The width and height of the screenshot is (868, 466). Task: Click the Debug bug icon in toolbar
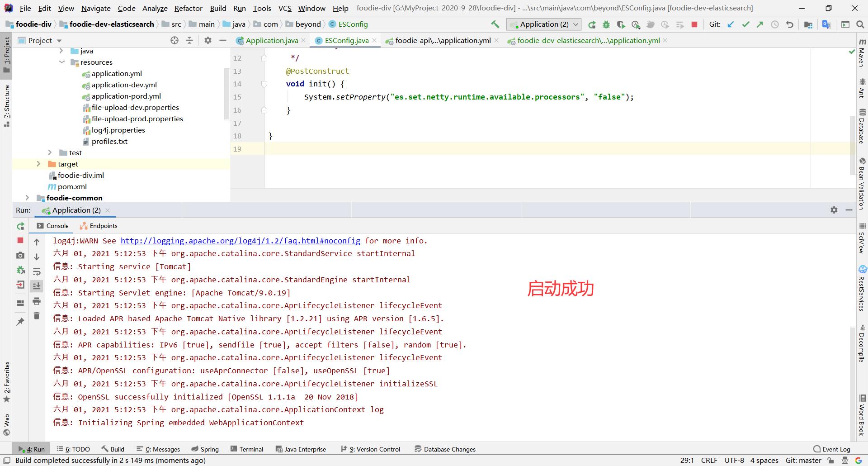click(606, 24)
